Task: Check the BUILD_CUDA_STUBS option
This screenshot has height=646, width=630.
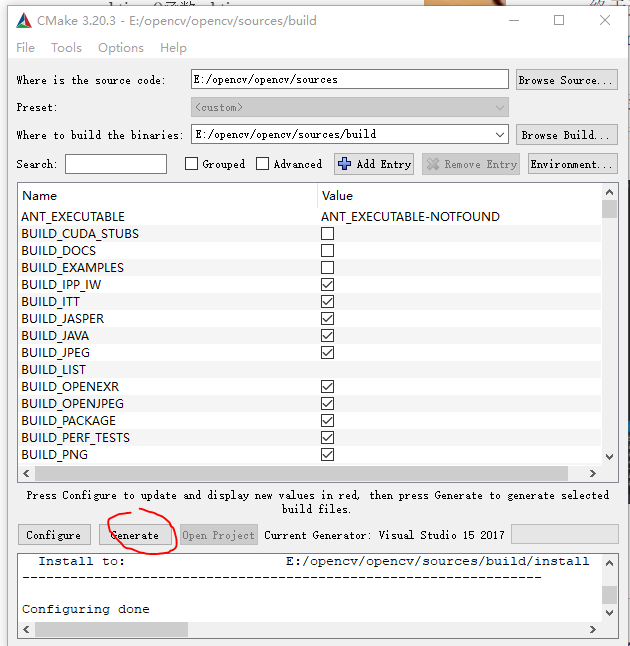Action: 328,234
